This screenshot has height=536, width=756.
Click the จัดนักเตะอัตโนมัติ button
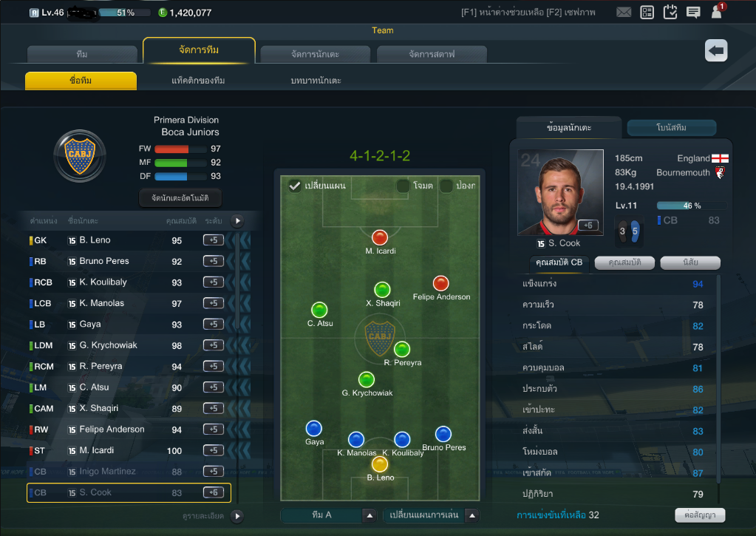pos(180,198)
